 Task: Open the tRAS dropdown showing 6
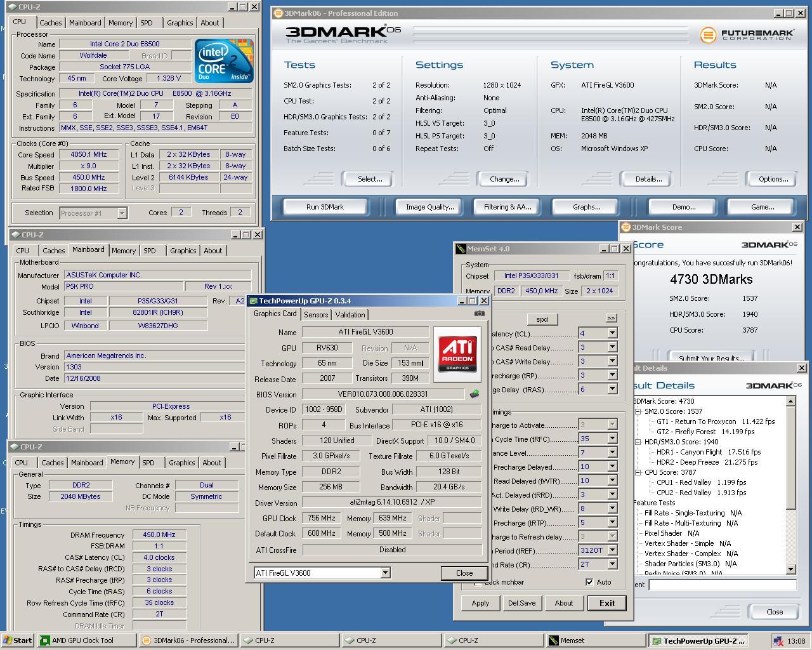click(612, 389)
